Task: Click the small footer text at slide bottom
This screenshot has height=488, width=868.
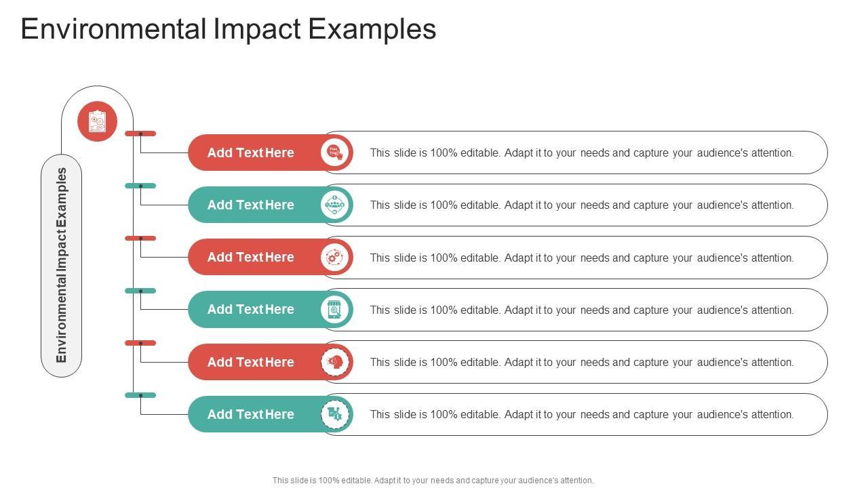Action: [433, 481]
